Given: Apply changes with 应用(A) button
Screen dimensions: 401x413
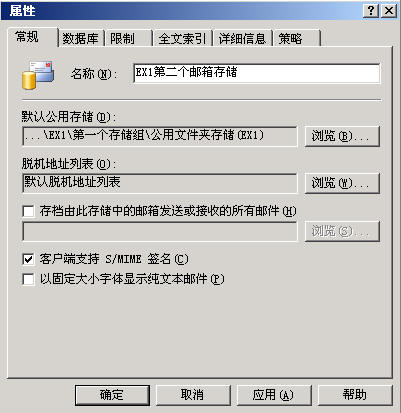Looking at the screenshot, I should tap(274, 395).
